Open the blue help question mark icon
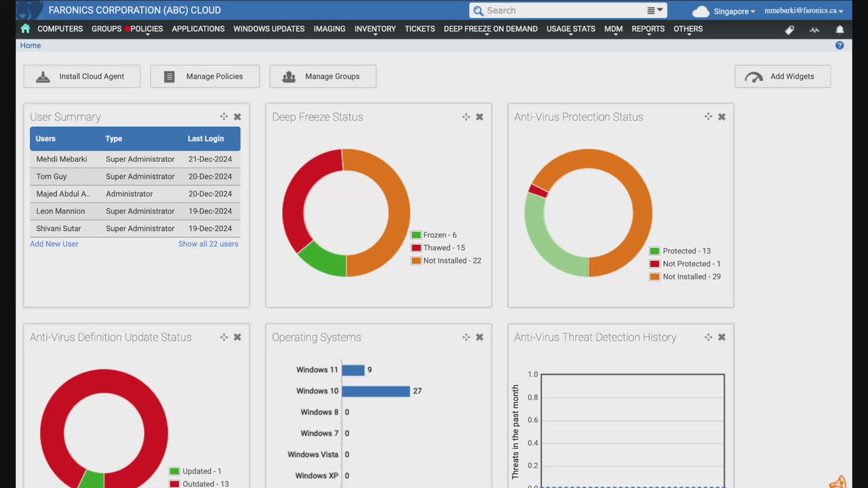The height and width of the screenshot is (488, 868). pos(840,45)
